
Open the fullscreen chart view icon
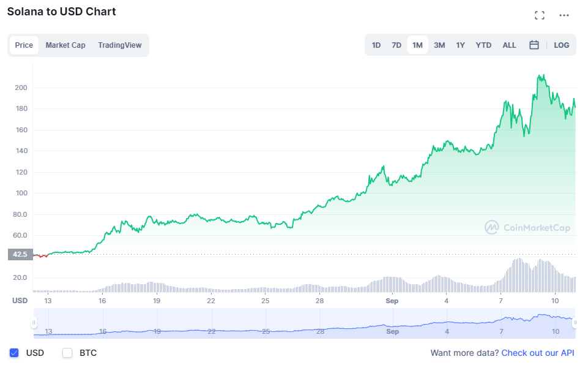coord(539,15)
